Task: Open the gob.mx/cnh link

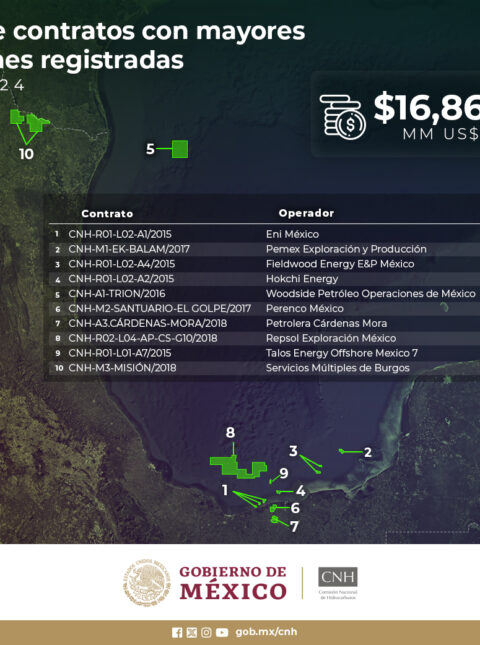Action: click(x=266, y=632)
